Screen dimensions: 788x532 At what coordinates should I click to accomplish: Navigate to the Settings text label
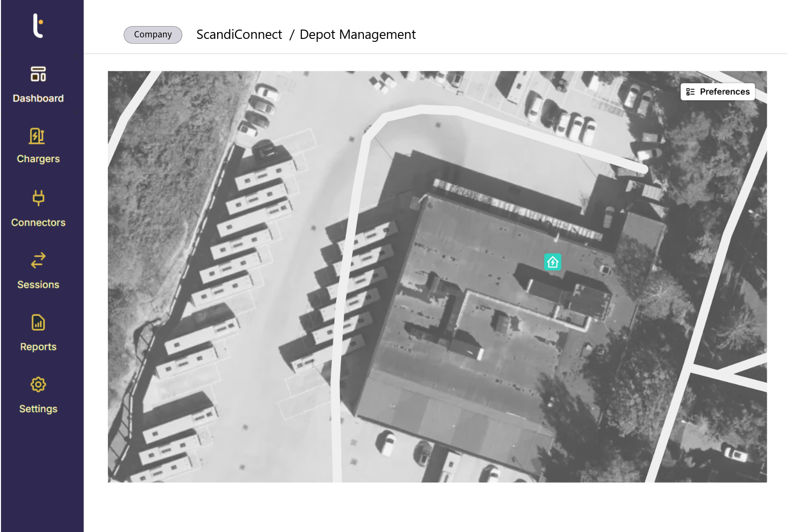coord(38,409)
